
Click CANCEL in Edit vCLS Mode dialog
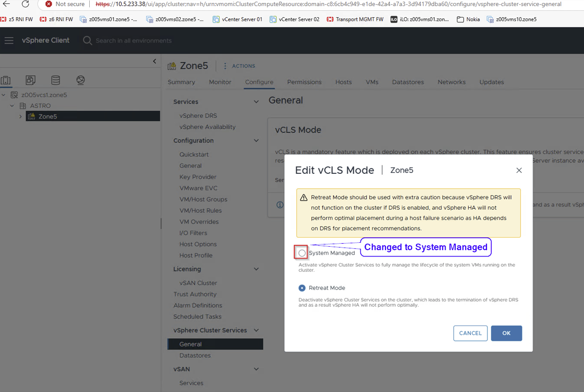(470, 333)
